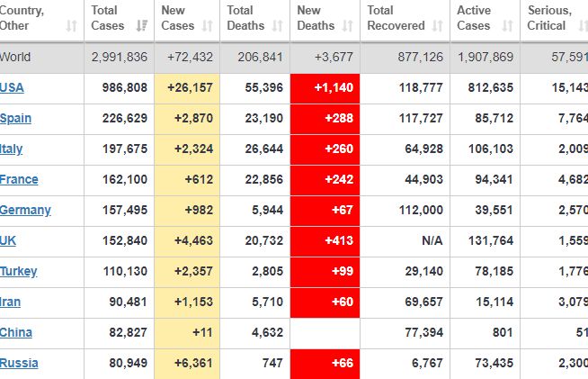This screenshot has width=588, height=379.
Task: Click the sort arrows in Country, Other header
Action: click(71, 26)
